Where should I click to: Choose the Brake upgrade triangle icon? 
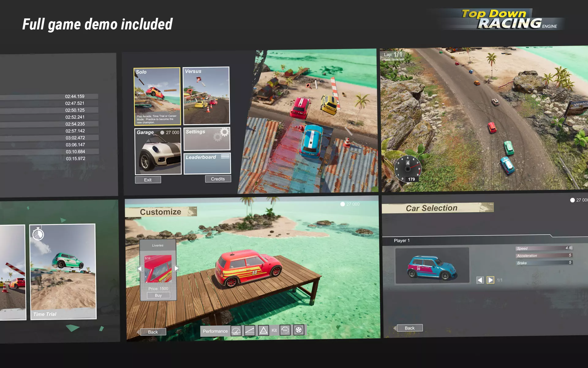263,331
